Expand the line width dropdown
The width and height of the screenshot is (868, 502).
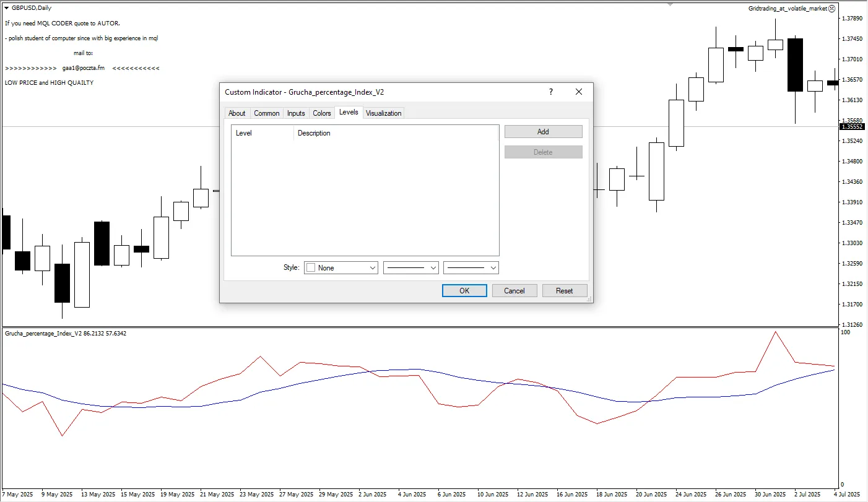(x=471, y=268)
